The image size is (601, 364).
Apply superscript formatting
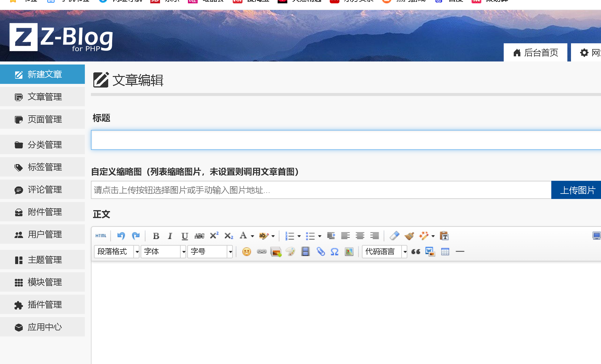214,236
